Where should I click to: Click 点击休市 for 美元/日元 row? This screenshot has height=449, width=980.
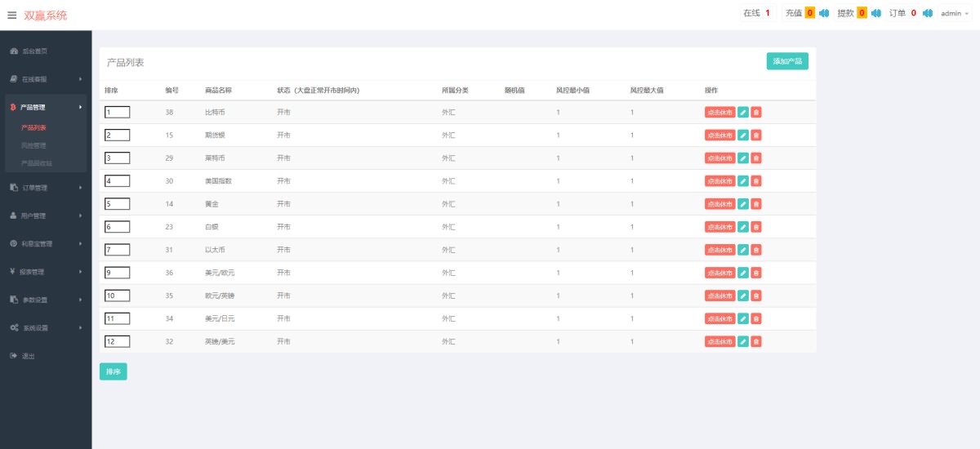tap(720, 318)
